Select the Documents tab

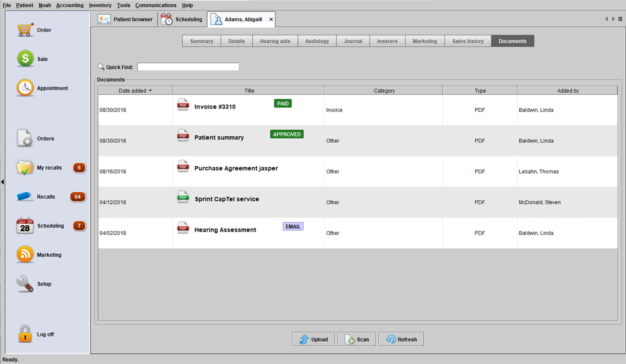coord(512,41)
